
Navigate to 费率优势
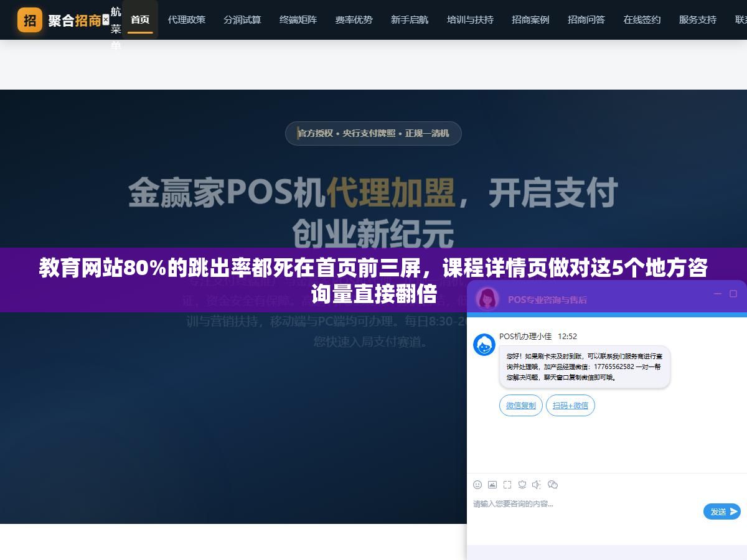coord(354,20)
